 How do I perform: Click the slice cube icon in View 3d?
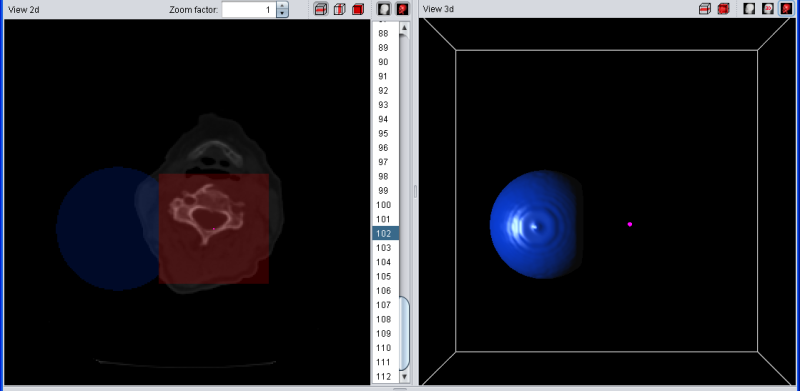click(705, 9)
